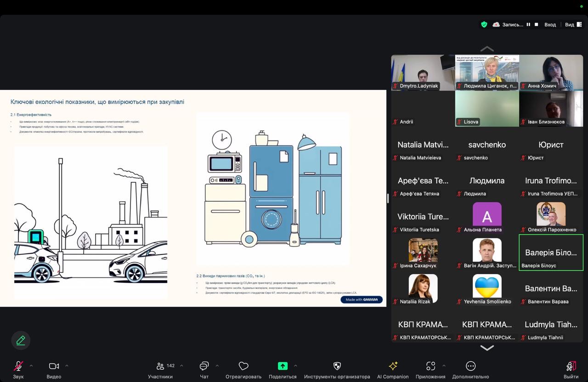
Task: Open Инструменты организатора shield icon
Action: (337, 366)
